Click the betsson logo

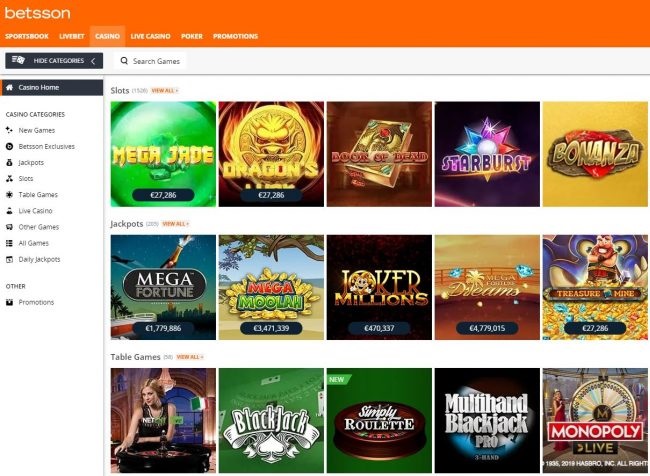click(37, 13)
